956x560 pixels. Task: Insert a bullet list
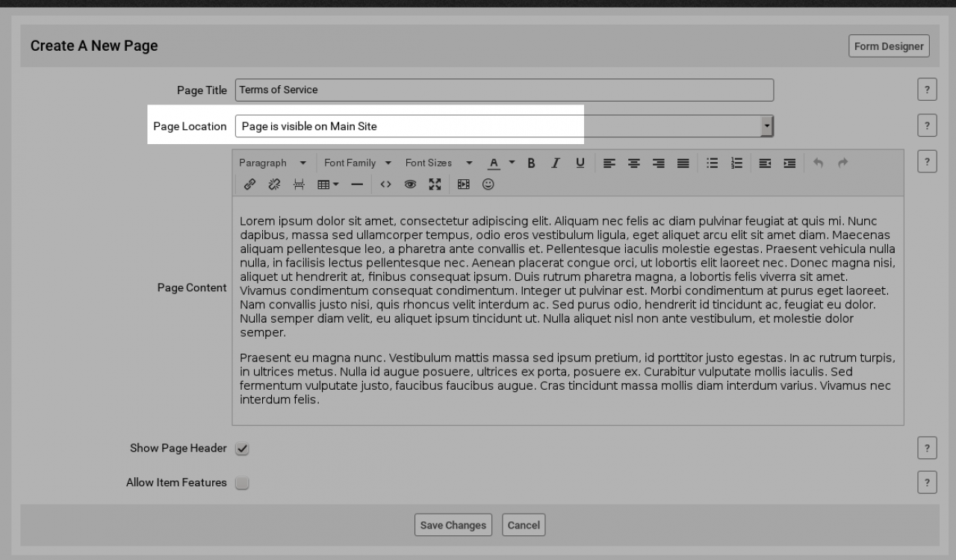(x=713, y=163)
